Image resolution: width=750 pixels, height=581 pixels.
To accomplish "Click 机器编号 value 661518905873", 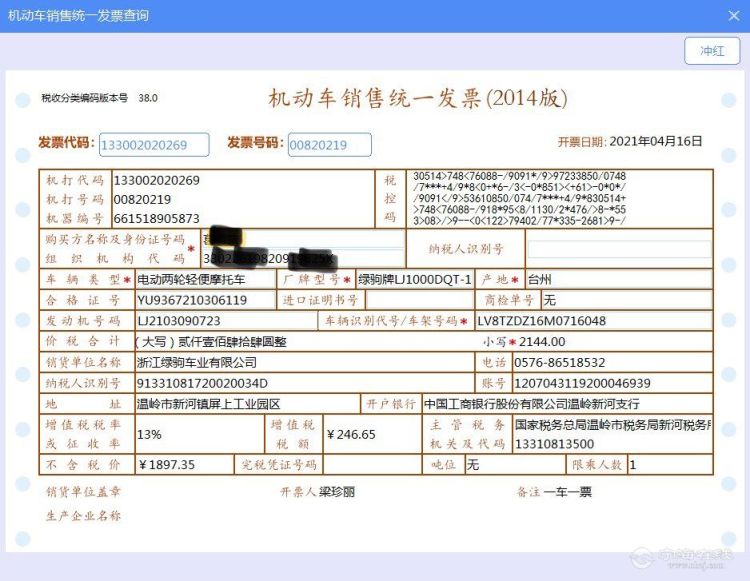I will [156, 219].
